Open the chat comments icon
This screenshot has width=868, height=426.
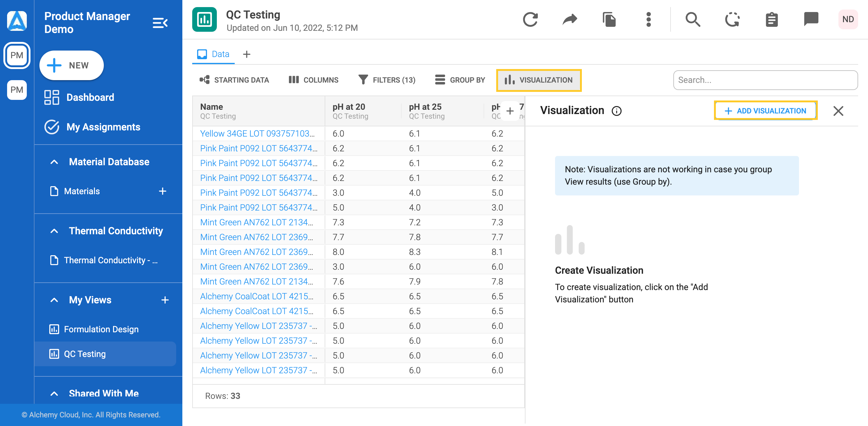(x=811, y=19)
